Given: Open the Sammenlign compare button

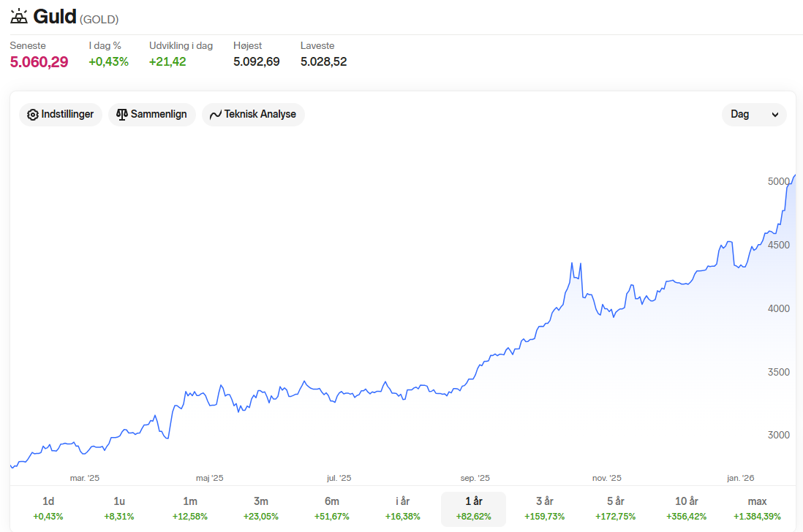Looking at the screenshot, I should tap(152, 115).
